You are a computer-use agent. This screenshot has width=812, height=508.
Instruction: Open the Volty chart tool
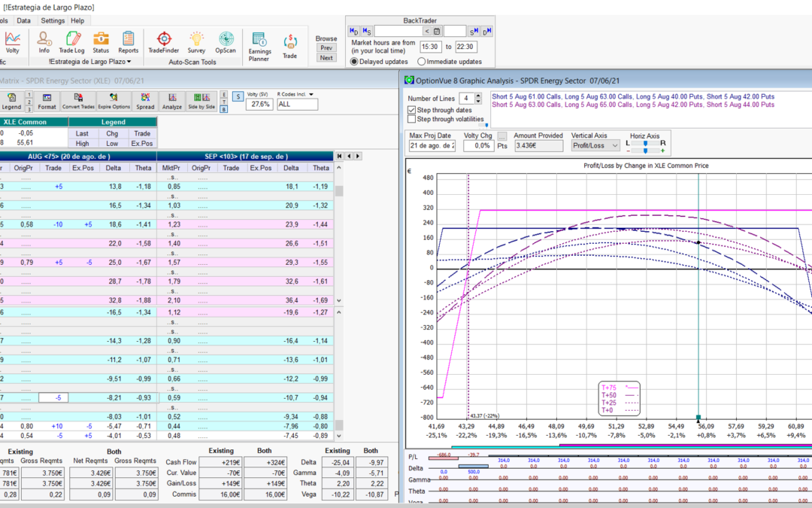pyautogui.click(x=12, y=42)
